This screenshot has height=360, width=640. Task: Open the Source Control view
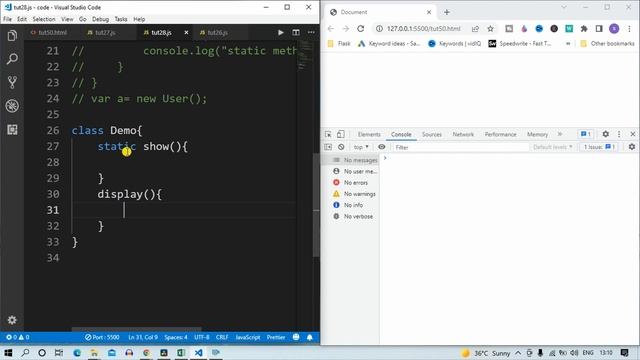tap(12, 82)
